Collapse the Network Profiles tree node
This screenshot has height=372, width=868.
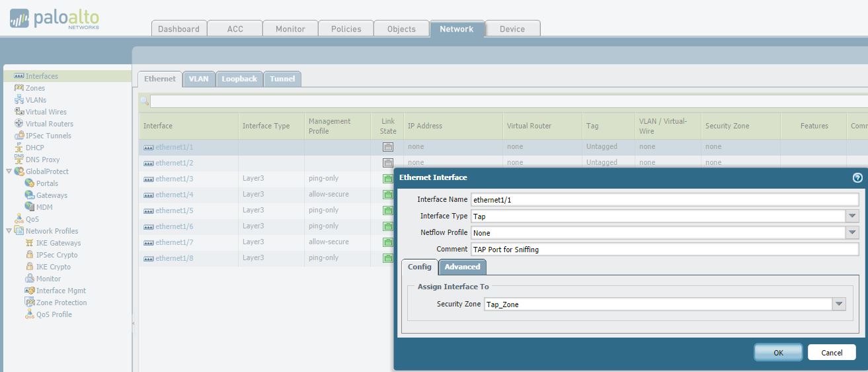[9, 231]
